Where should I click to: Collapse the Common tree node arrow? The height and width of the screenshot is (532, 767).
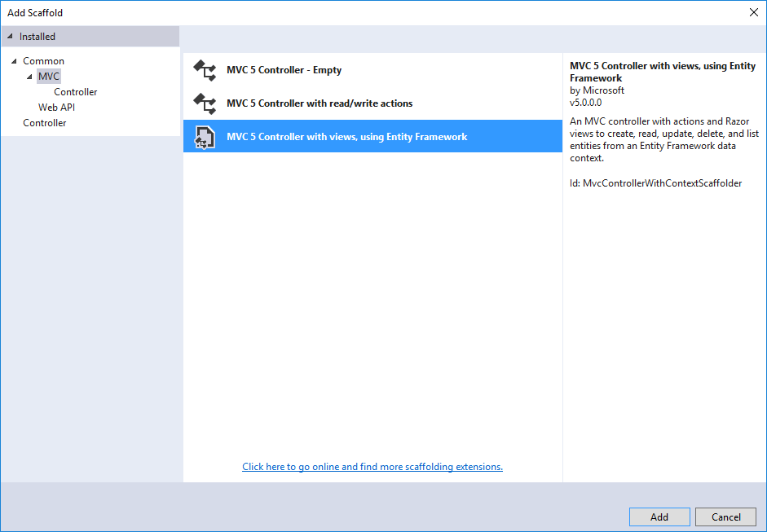pos(14,61)
